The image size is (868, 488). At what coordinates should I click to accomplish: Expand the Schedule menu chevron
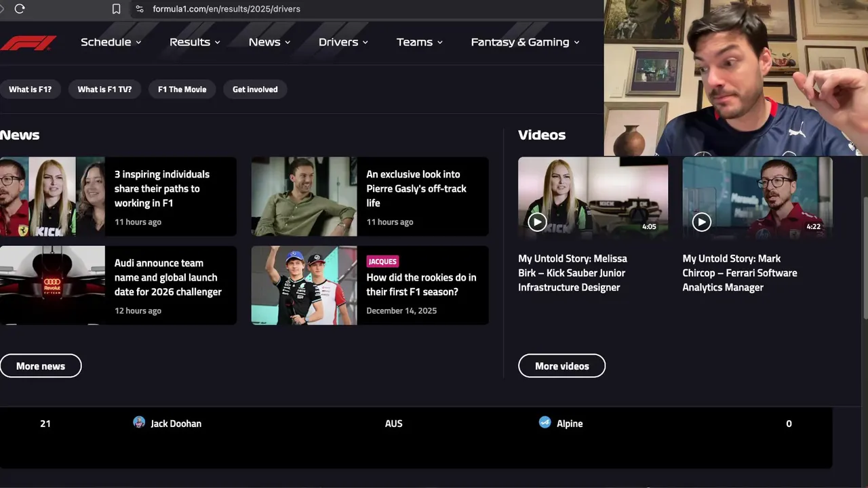[138, 43]
